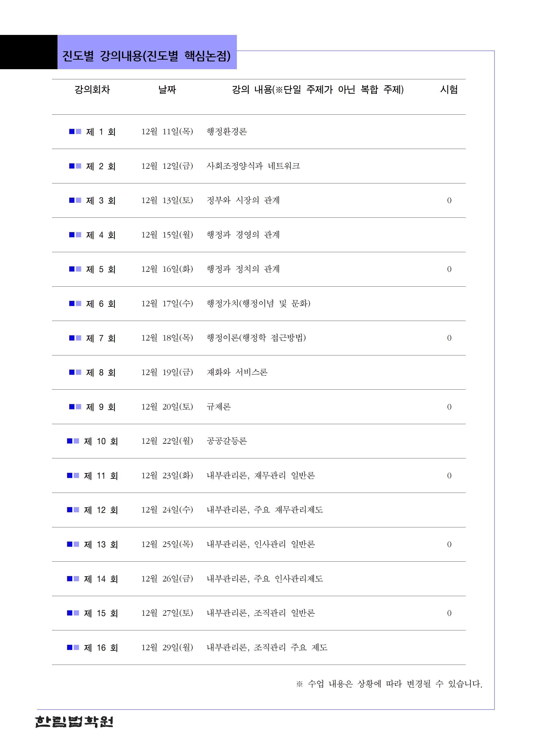
Task: Click the exam mark in the 제 5 회 row
Action: pyautogui.click(x=449, y=269)
